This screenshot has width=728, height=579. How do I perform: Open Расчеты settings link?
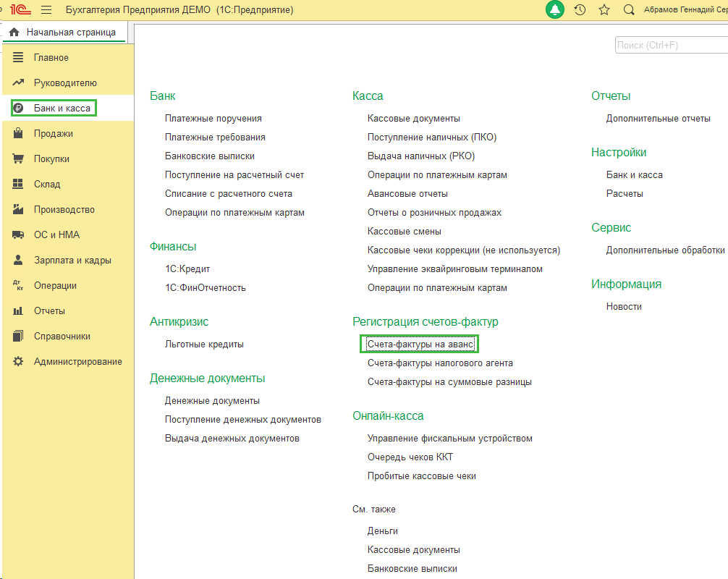(625, 194)
